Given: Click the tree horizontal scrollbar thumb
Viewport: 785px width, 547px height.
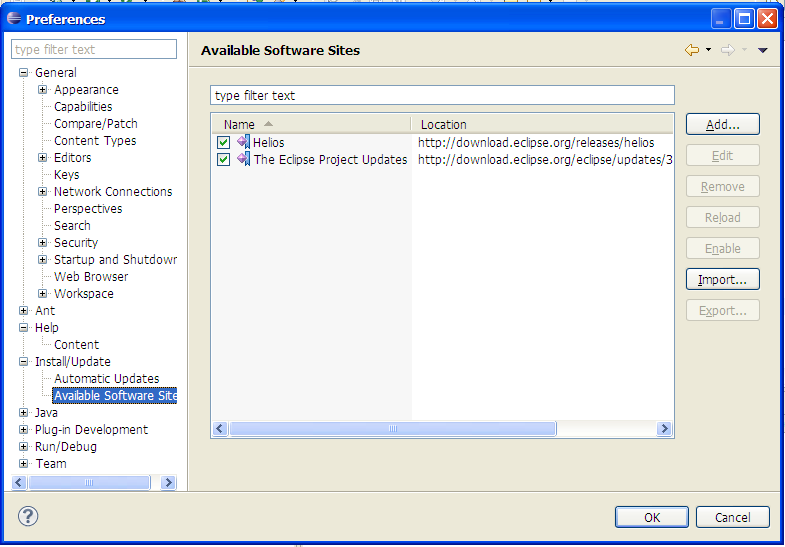Looking at the screenshot, I should click(89, 482).
